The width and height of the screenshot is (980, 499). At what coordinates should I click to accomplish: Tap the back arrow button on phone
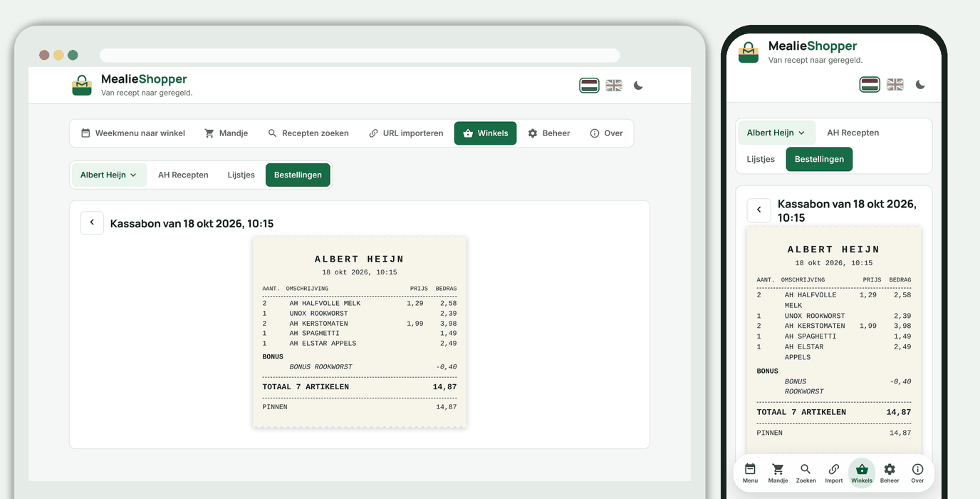[759, 210]
